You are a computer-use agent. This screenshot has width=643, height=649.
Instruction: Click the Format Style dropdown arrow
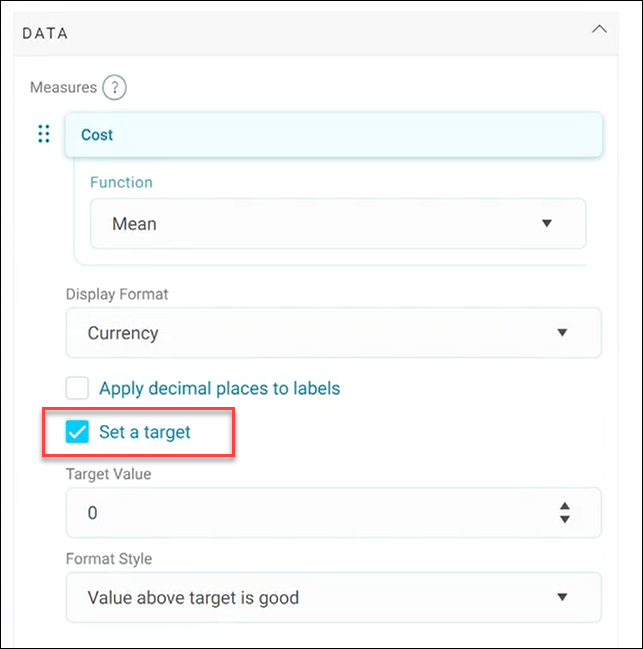(x=562, y=597)
